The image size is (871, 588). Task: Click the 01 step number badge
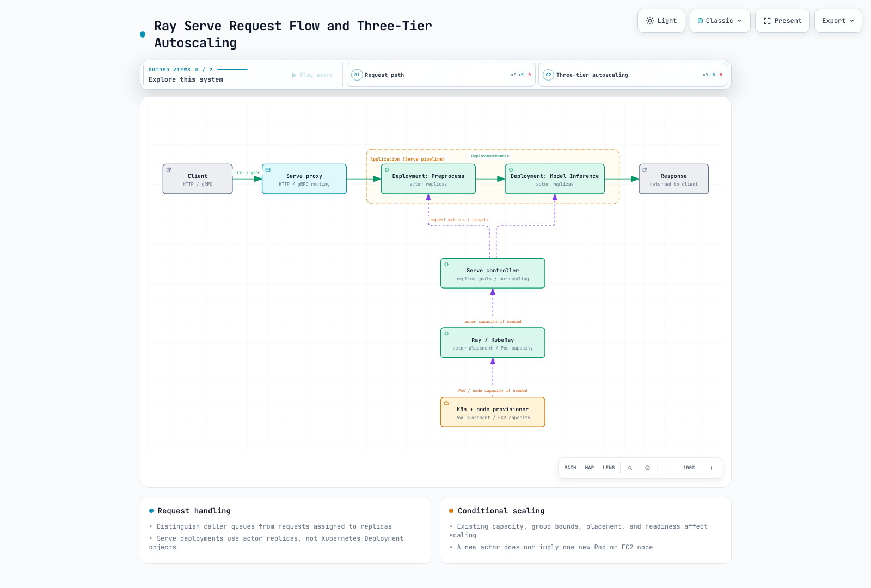tap(357, 75)
